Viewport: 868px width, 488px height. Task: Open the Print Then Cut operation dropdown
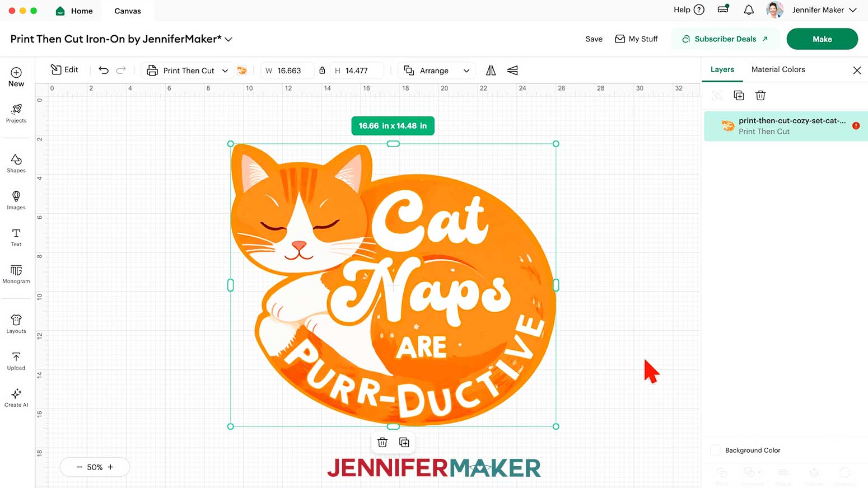click(187, 71)
